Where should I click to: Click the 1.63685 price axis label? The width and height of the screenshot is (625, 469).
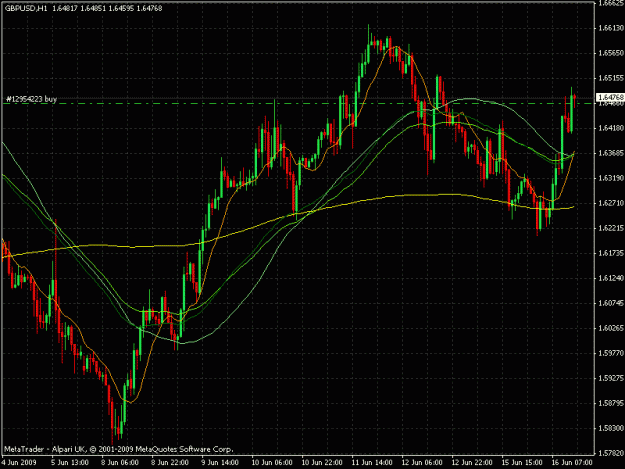611,153
